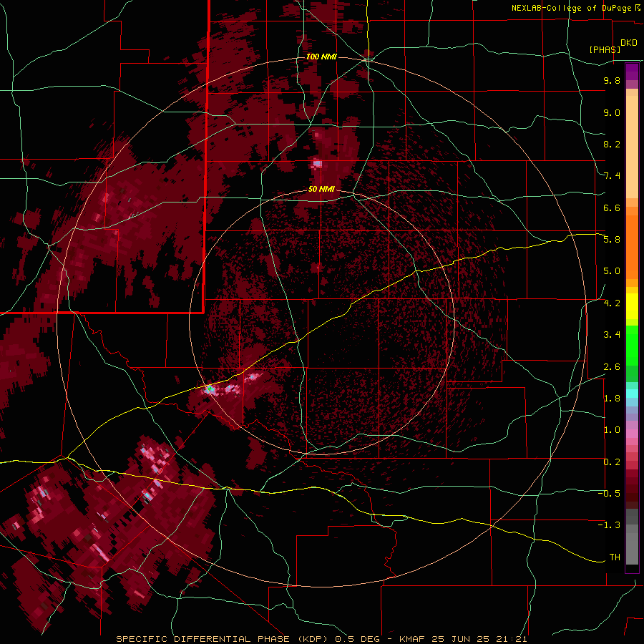
Task: Click the 6.6 scale value
Action: coord(612,208)
